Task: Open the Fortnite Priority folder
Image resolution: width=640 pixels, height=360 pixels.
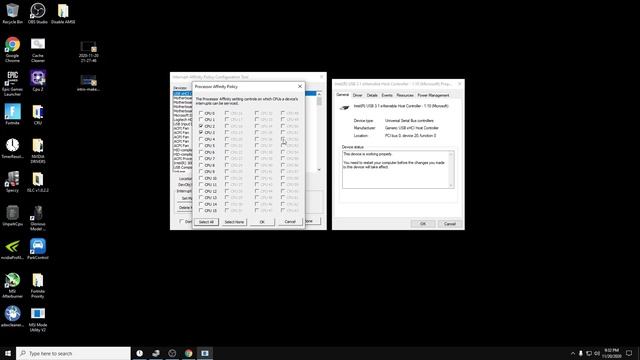Action: 38,285
